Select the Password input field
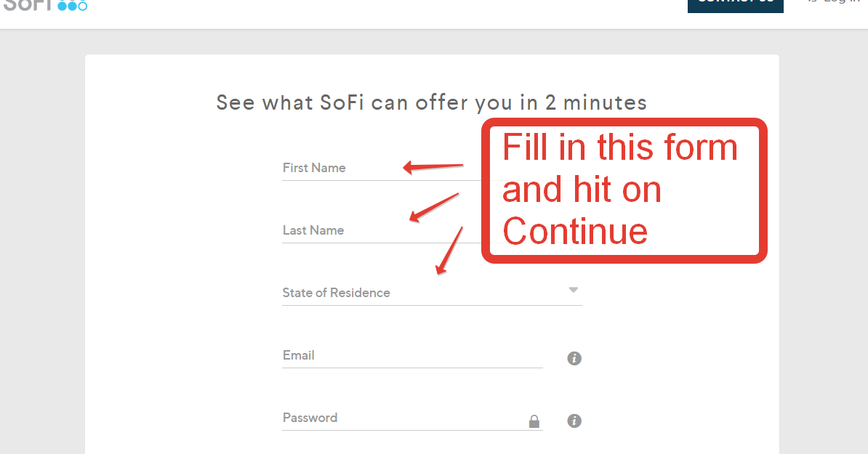The width and height of the screenshot is (868, 454). click(x=412, y=418)
